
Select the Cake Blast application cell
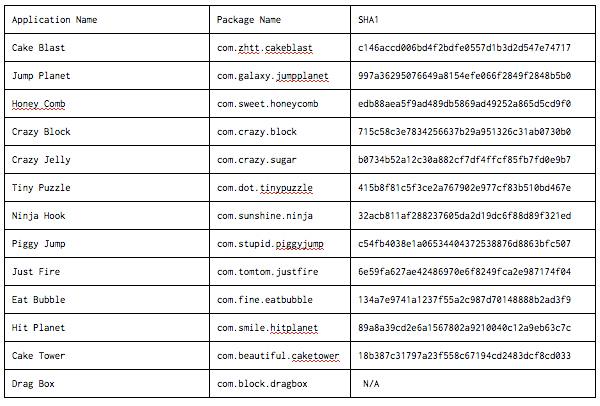(x=41, y=47)
